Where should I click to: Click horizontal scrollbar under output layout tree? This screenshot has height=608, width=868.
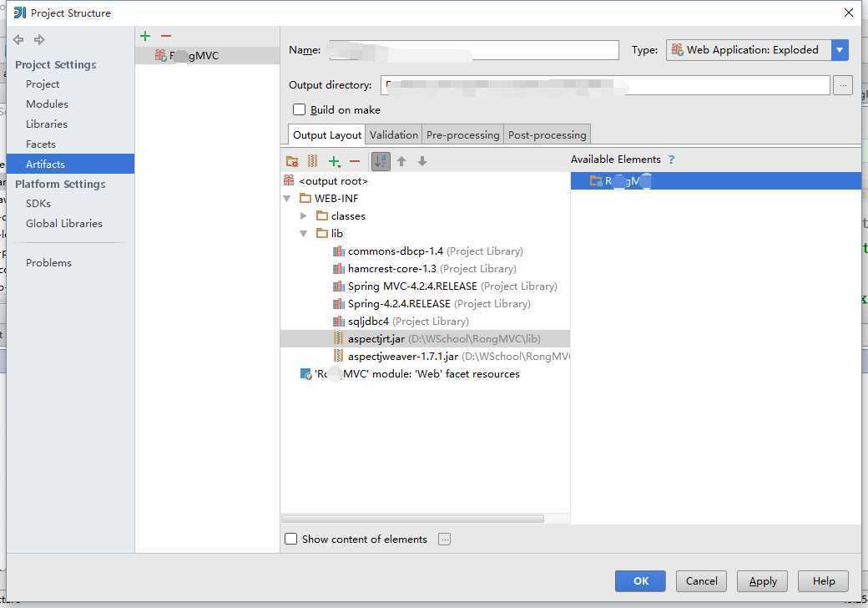(412, 519)
